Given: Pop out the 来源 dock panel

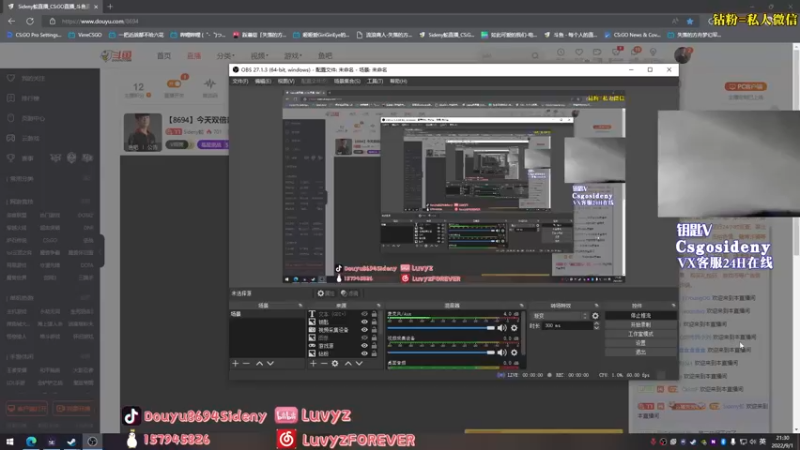Looking at the screenshot, I should tap(379, 306).
